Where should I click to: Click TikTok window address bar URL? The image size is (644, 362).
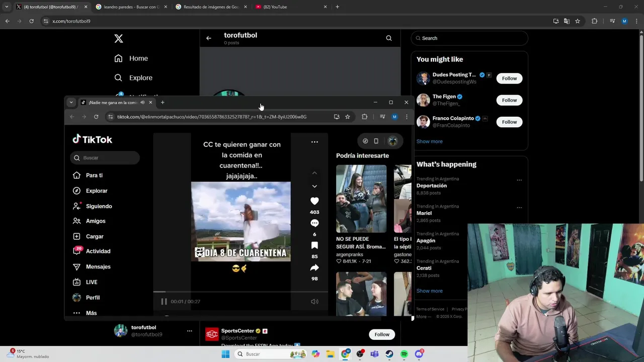click(x=212, y=117)
